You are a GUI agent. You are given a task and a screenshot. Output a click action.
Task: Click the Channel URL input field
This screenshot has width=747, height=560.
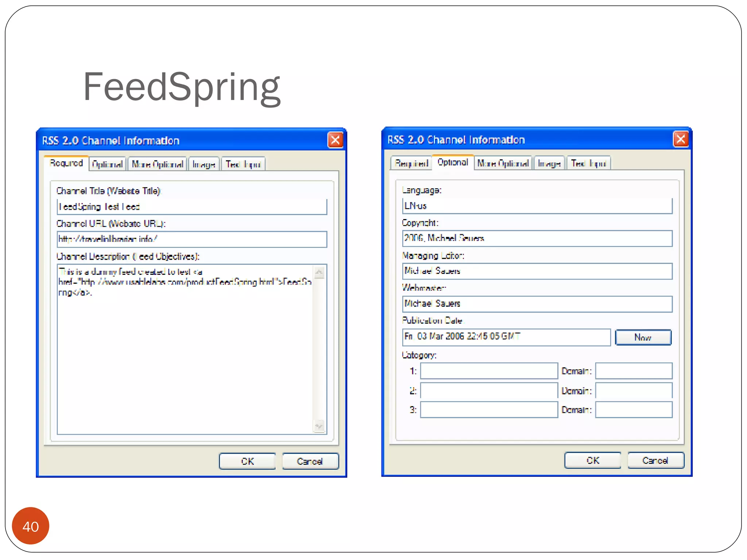[192, 239]
